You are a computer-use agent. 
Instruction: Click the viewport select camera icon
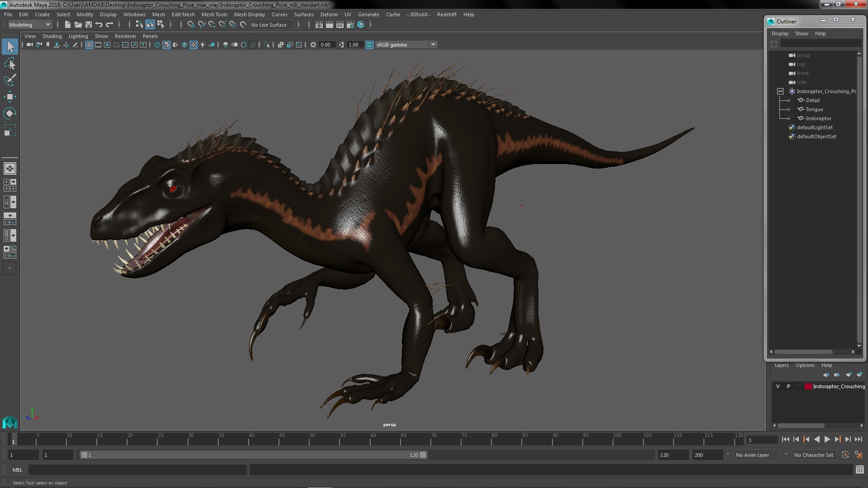[x=30, y=45]
